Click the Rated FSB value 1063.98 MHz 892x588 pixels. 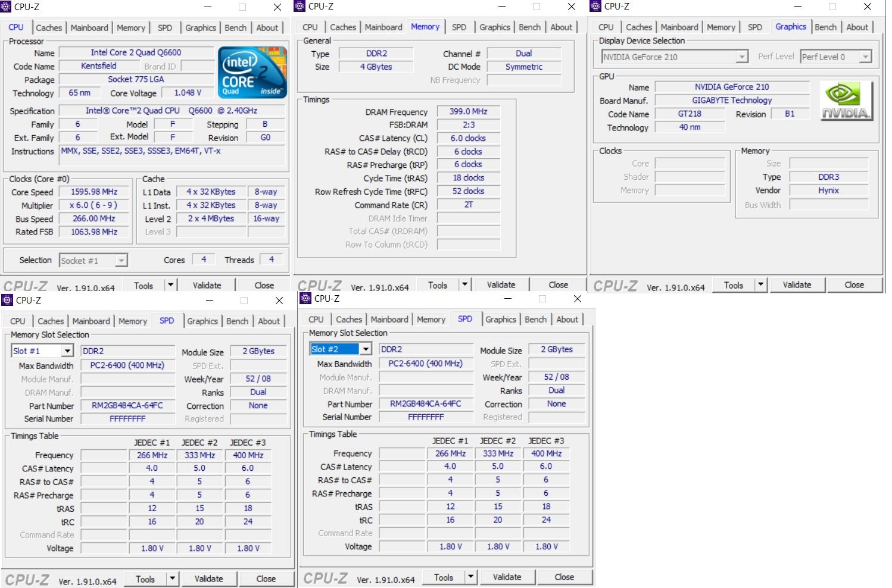[x=94, y=232]
